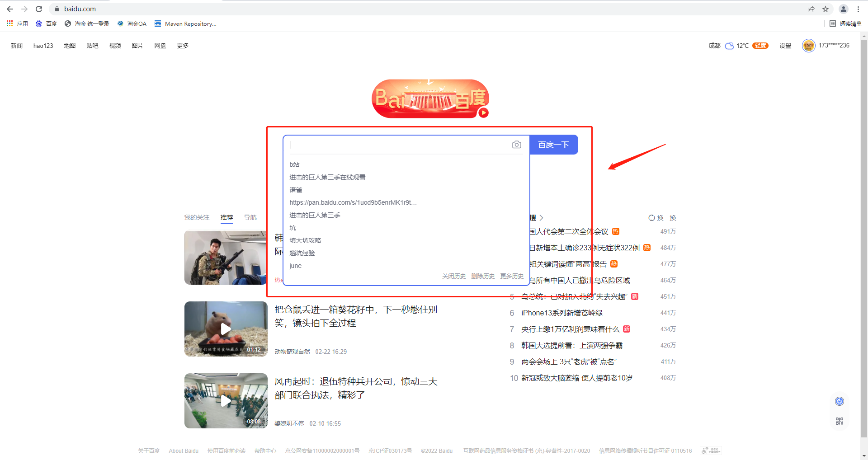The height and width of the screenshot is (460, 868).
Task: Open hot search 新冠或致大脑萎缩 使人提前老10岁
Action: (577, 378)
